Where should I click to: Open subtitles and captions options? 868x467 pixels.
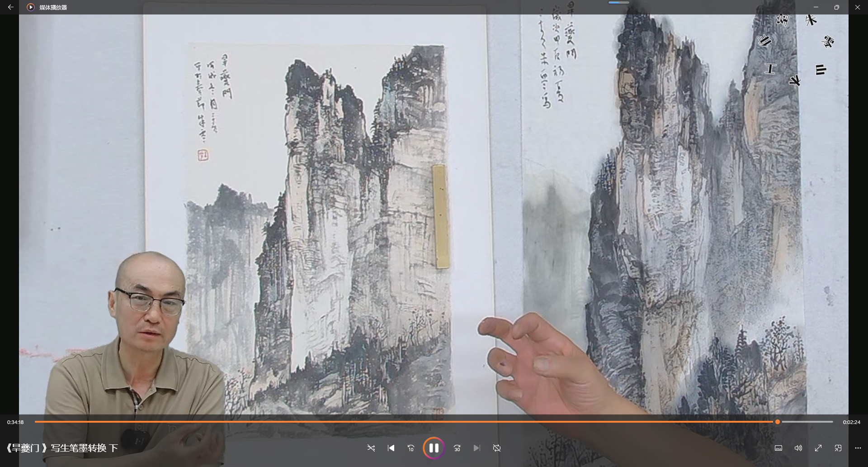(x=778, y=448)
